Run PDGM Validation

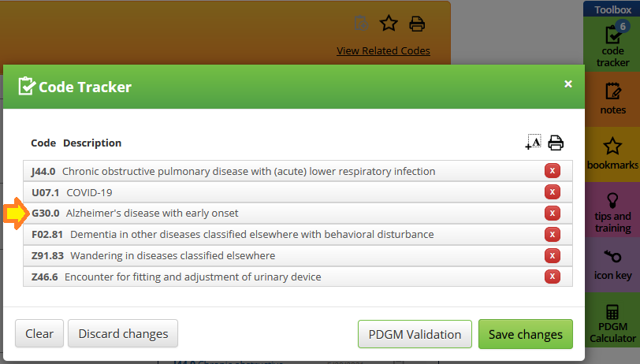tap(415, 334)
